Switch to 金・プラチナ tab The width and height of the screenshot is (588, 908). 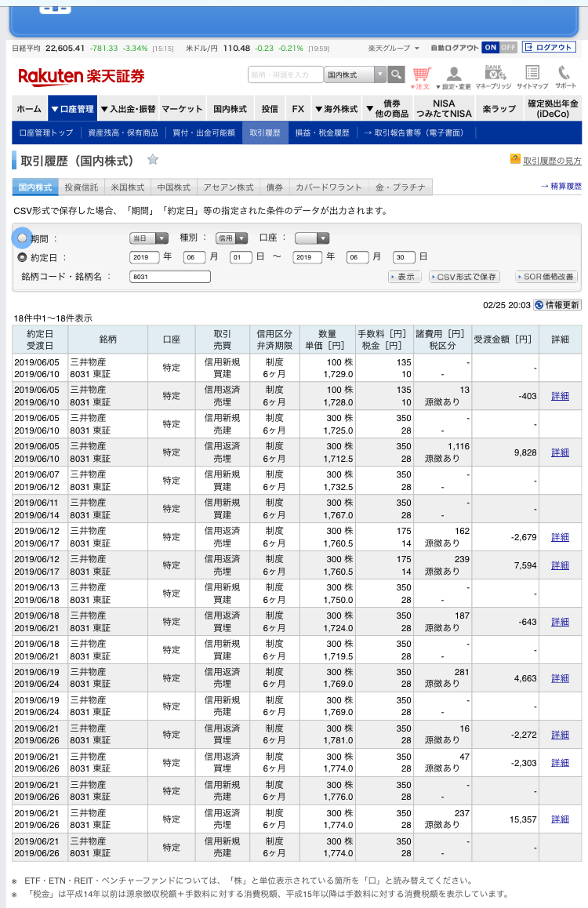coord(401,187)
